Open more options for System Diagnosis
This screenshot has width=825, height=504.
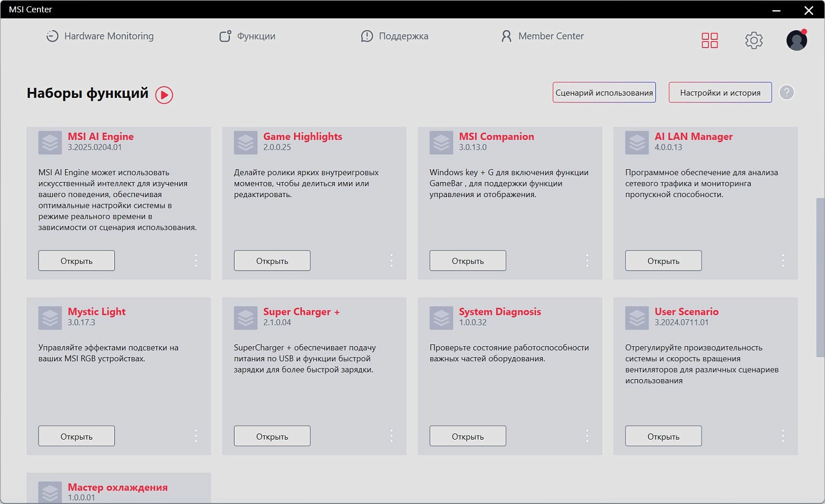click(587, 436)
